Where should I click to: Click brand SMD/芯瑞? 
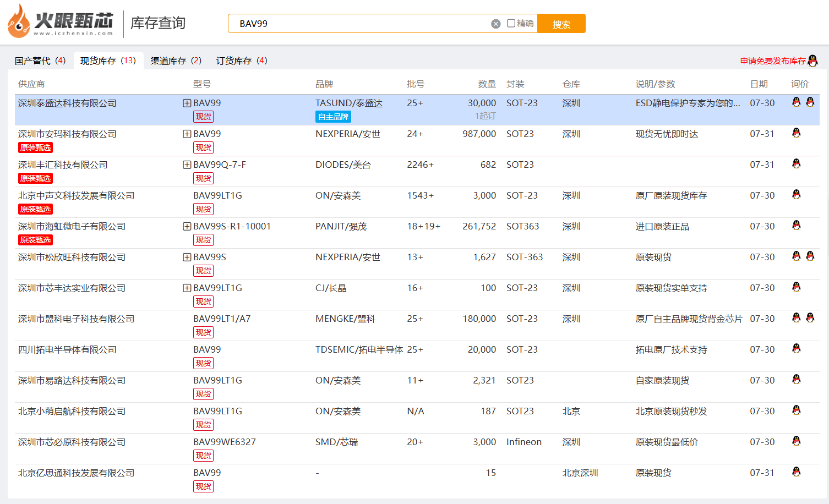[x=336, y=442]
